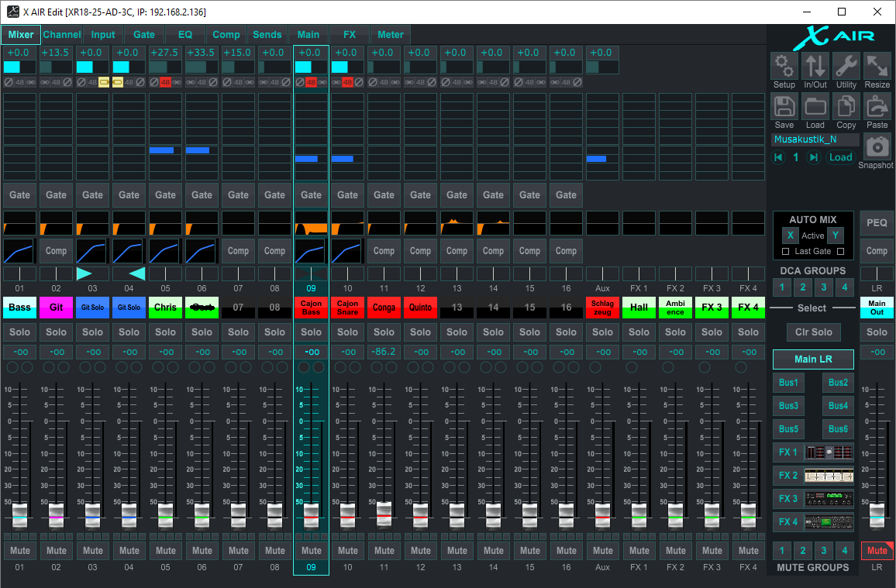The height and width of the screenshot is (588, 896).
Task: Click the Paste clipboard icon
Action: (877, 107)
